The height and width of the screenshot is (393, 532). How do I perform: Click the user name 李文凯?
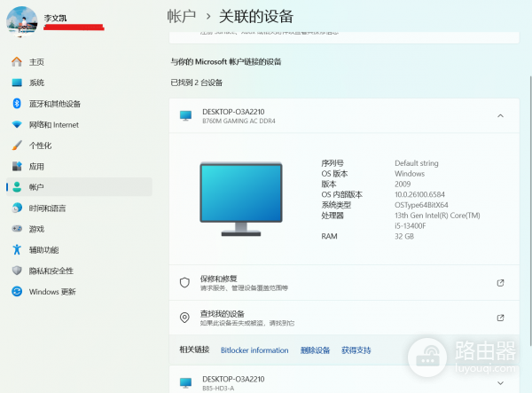(x=55, y=18)
